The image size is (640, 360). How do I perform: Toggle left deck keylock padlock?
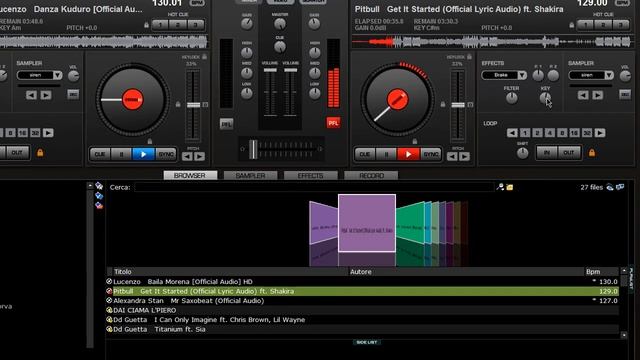204,57
